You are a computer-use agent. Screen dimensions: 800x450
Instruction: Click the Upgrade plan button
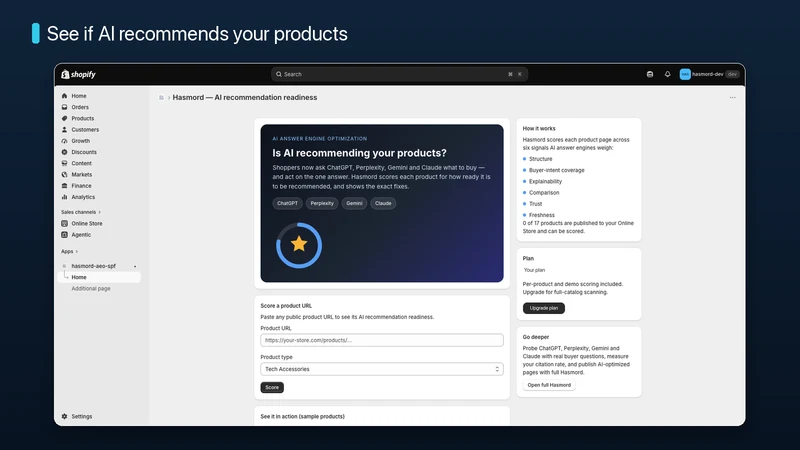click(x=543, y=308)
